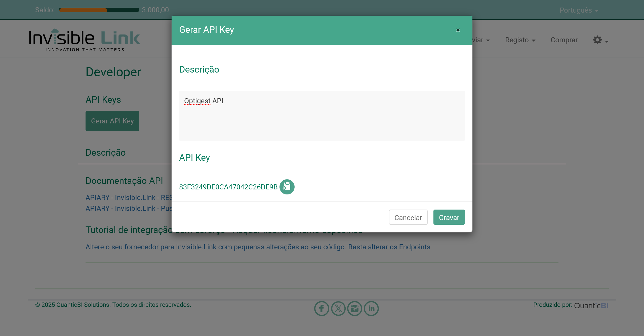Click the Saldo balance progress bar
This screenshot has width=644, height=336.
click(99, 10)
